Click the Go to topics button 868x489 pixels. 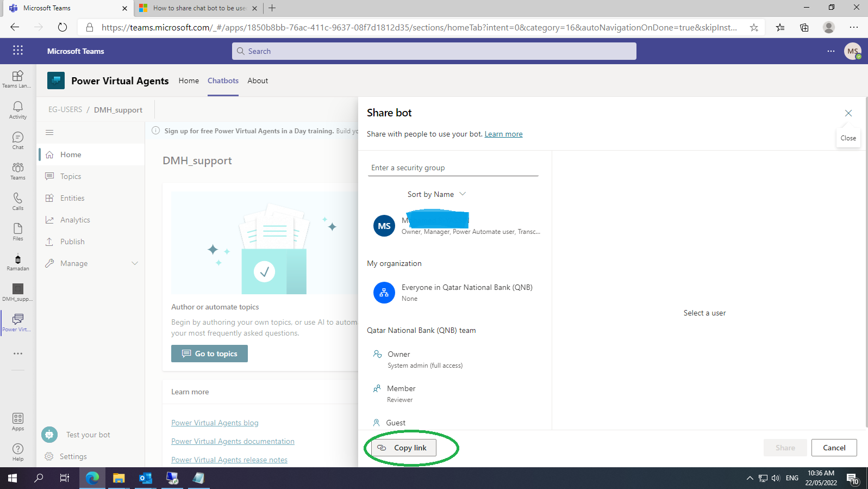tap(209, 354)
